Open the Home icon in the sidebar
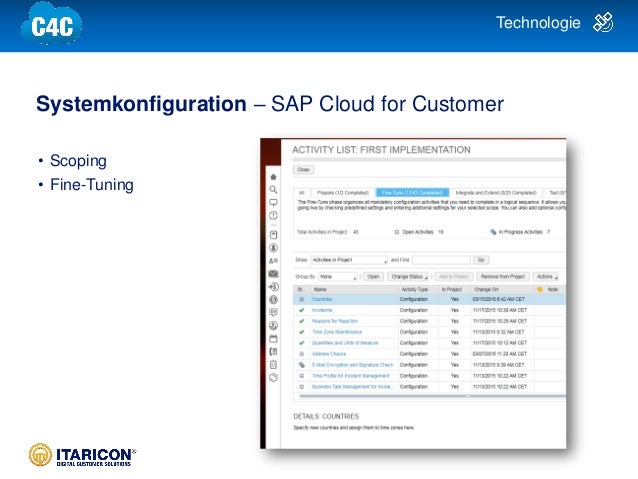 pyautogui.click(x=273, y=177)
